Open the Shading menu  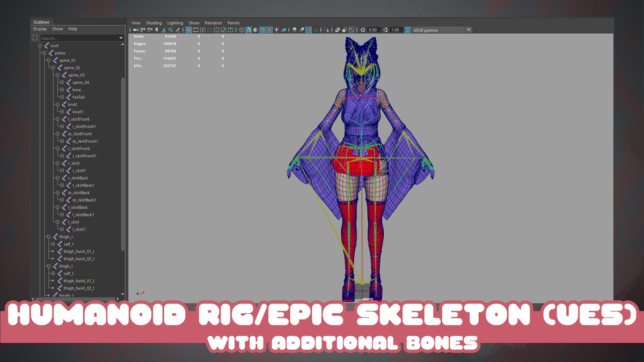[x=154, y=23]
